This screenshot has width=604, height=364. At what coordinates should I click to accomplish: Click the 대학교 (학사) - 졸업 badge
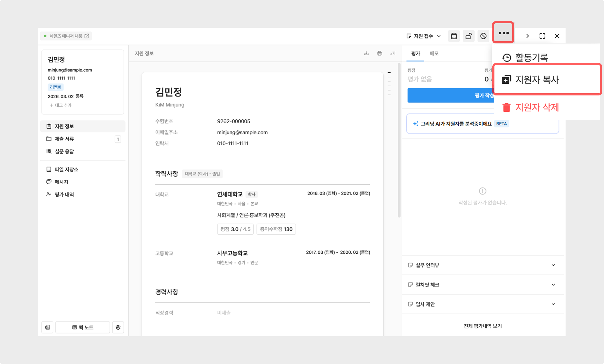202,174
